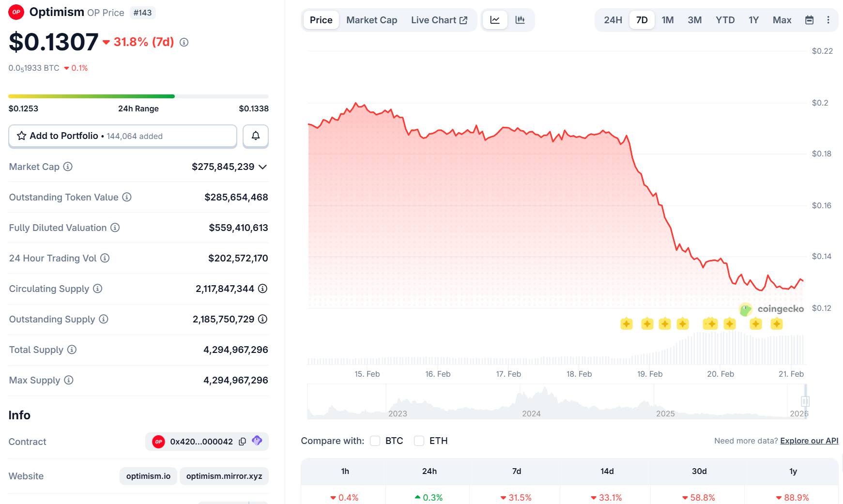
Task: Click the price alert bell icon
Action: point(256,136)
